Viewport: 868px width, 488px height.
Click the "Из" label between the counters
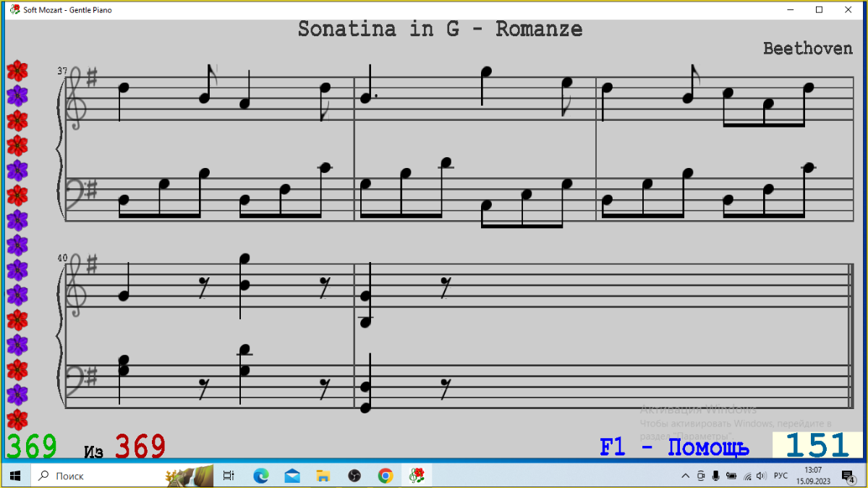tap(93, 453)
